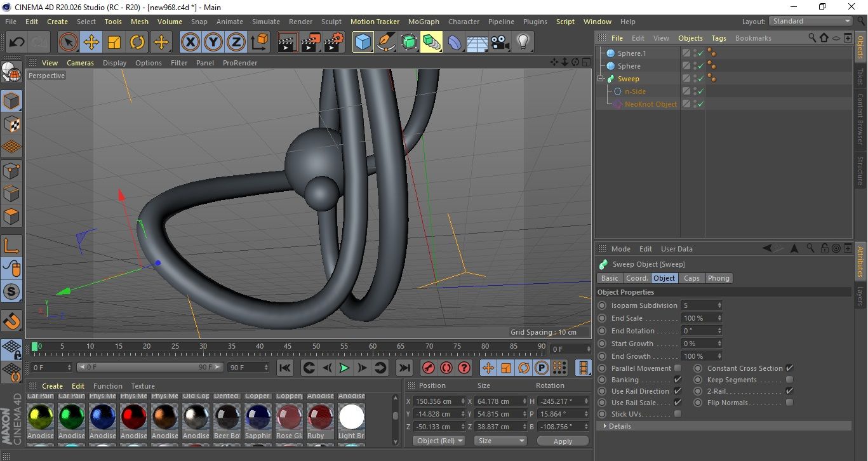
Task: Activate the Move tool
Action: (91, 43)
